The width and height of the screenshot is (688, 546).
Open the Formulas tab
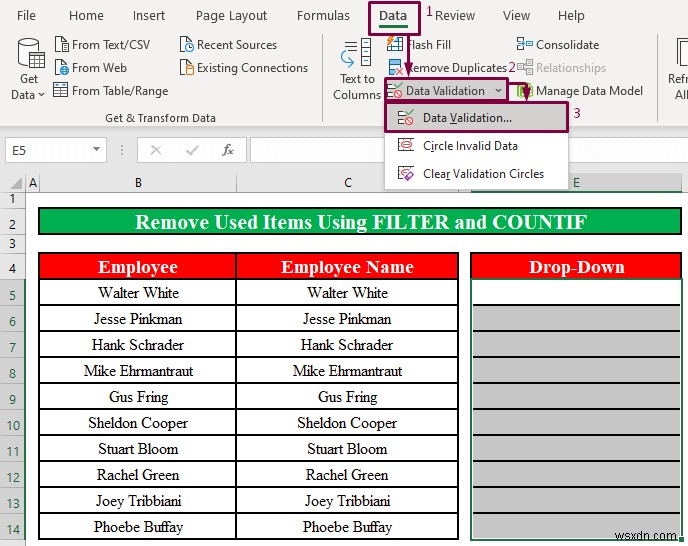pyautogui.click(x=323, y=16)
